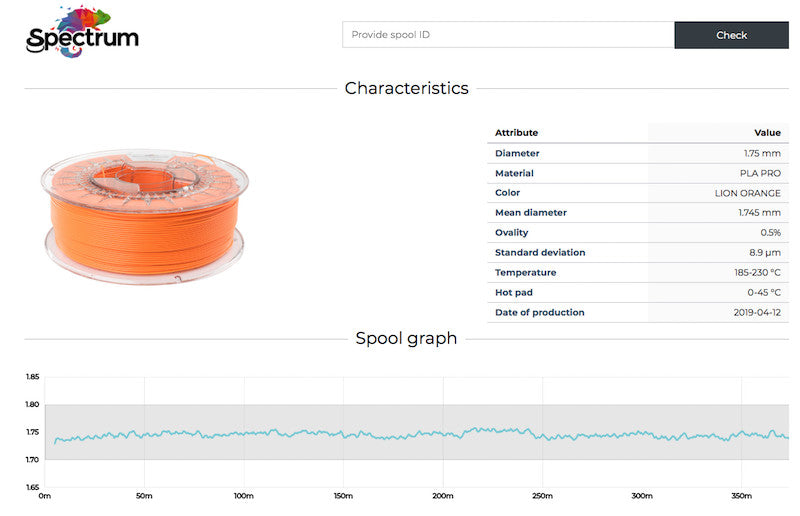Select the Diameter row label
The height and width of the screenshot is (516, 800).
pos(517,153)
